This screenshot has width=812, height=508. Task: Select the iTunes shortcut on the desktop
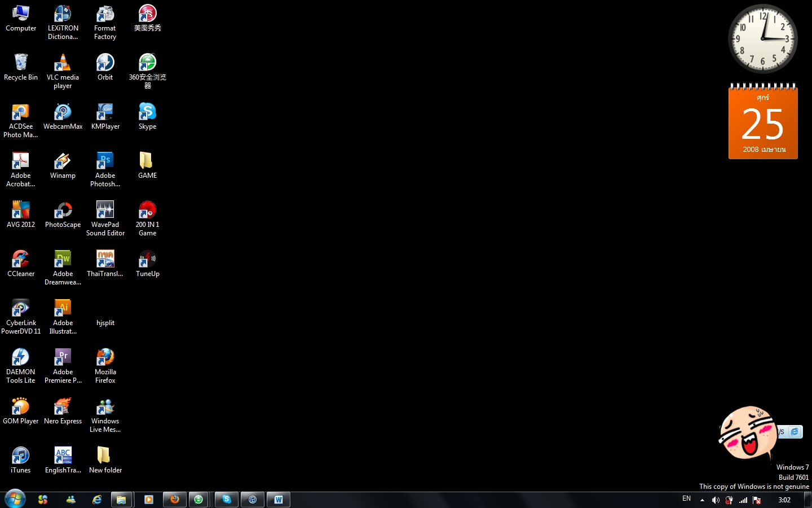[21, 461]
